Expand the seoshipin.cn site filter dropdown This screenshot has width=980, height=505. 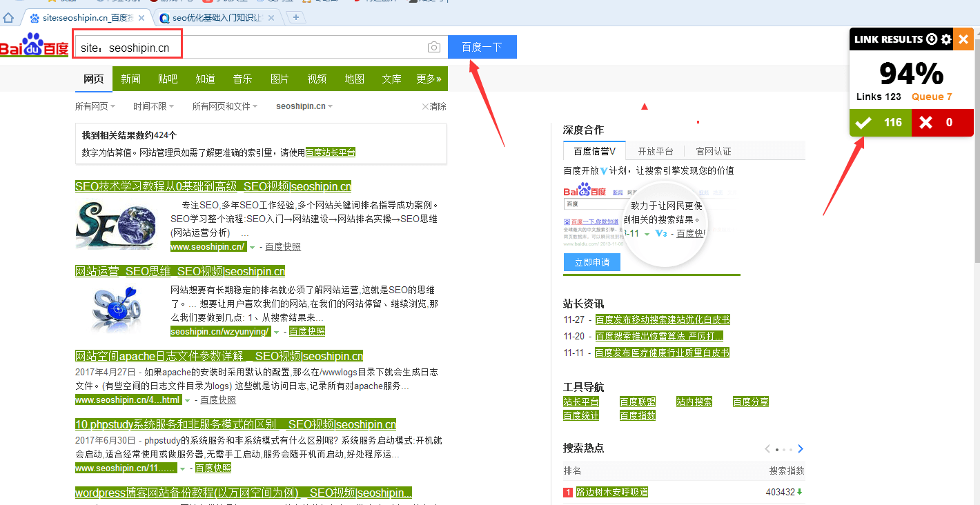point(304,106)
